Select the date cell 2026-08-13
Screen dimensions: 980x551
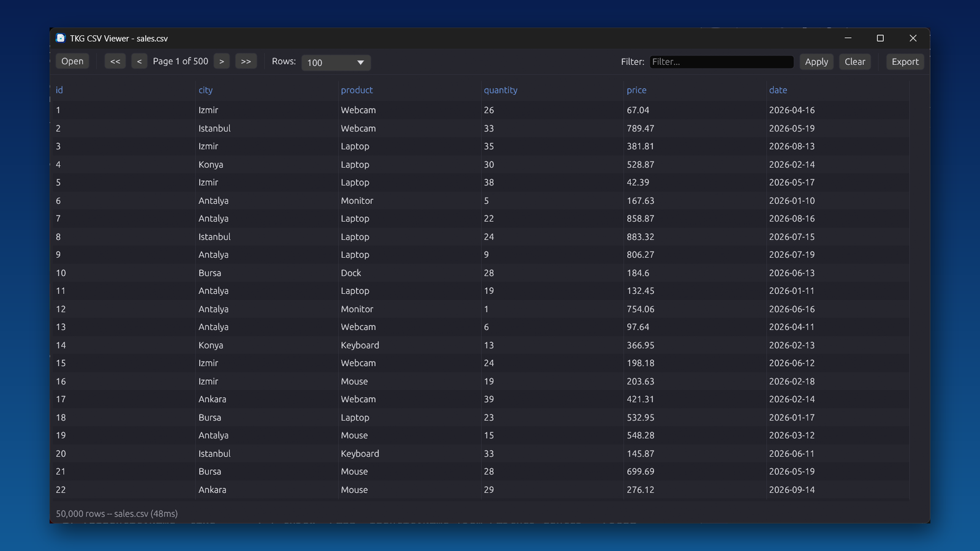[792, 146]
